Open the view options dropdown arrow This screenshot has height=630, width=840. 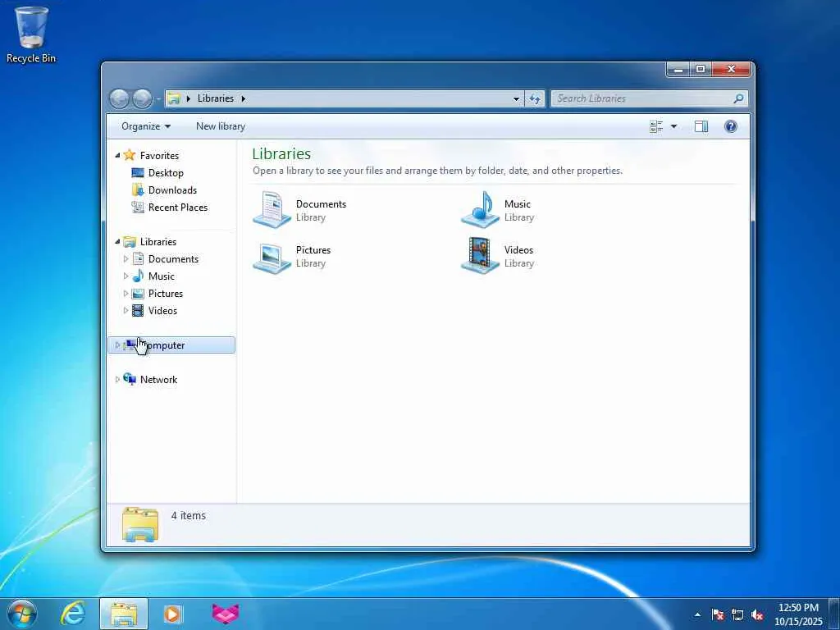pos(673,126)
